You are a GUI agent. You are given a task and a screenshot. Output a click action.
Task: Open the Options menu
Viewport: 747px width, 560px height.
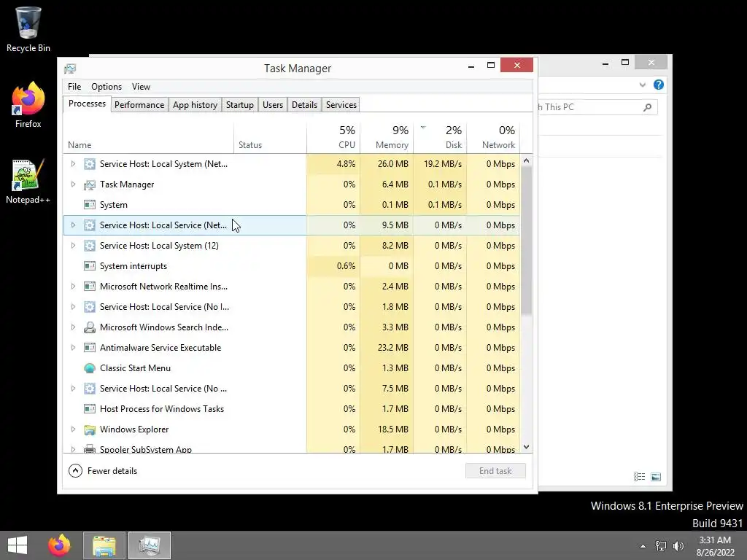click(107, 87)
